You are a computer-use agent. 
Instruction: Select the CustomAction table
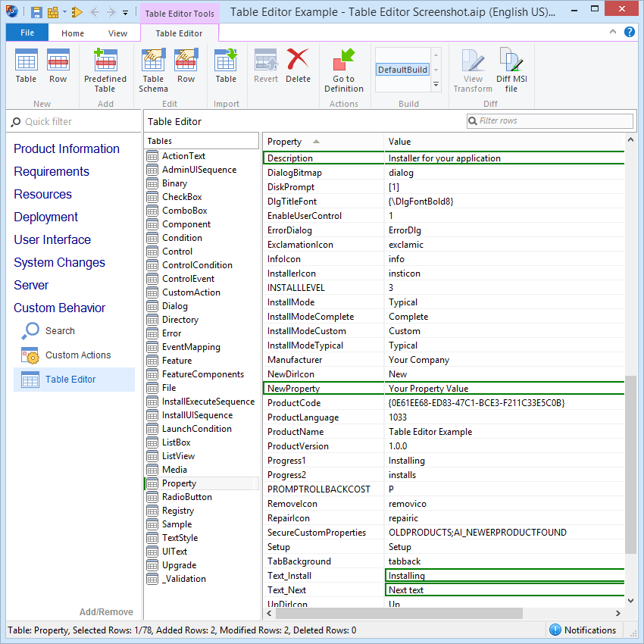tap(191, 292)
